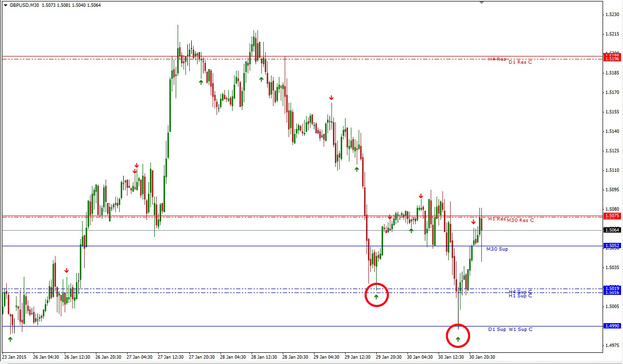Click the green arrow in the red circle near H4 Sup line
The height and width of the screenshot is (364, 623).
point(376,296)
